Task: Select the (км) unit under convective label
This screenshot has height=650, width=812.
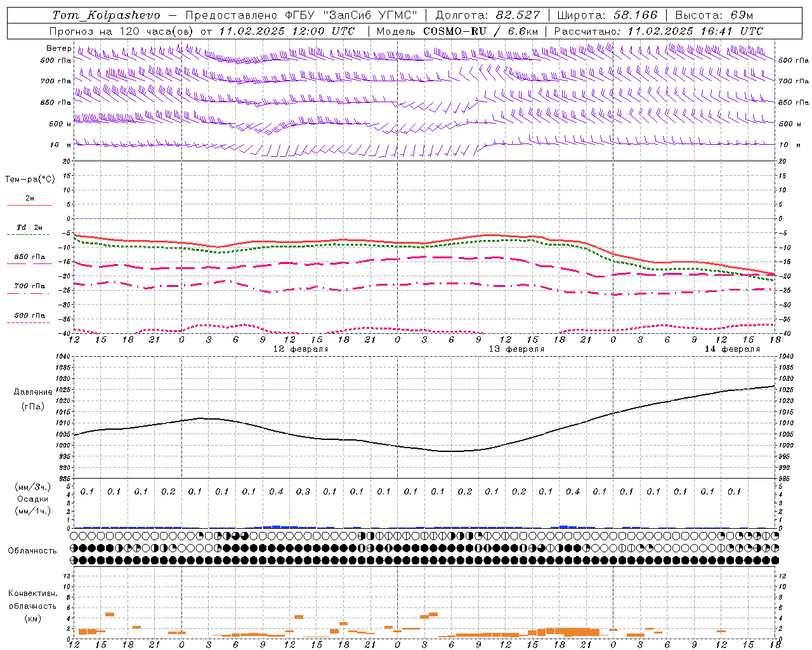Action: (33, 618)
